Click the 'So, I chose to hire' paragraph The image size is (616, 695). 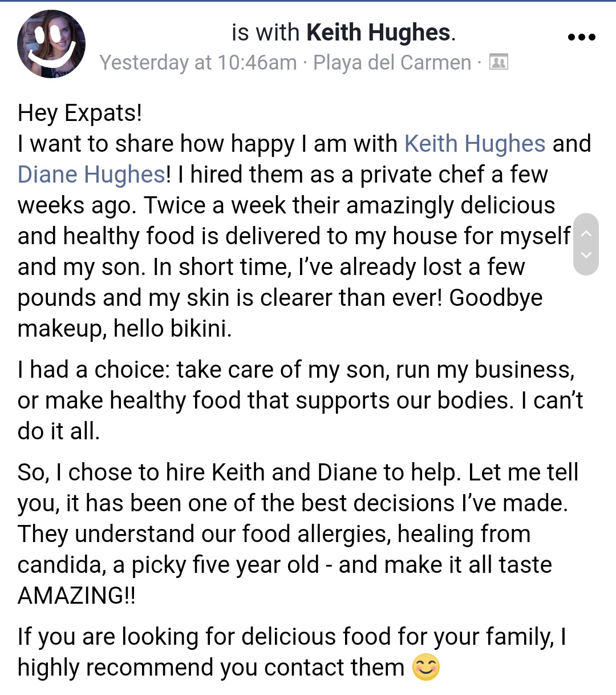click(298, 534)
